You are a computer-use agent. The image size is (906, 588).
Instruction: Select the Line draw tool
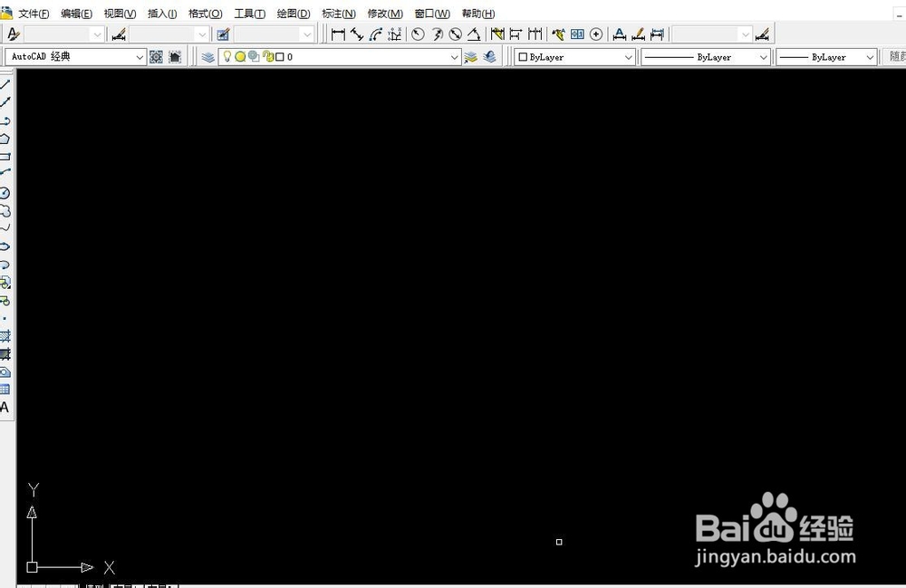[5, 84]
